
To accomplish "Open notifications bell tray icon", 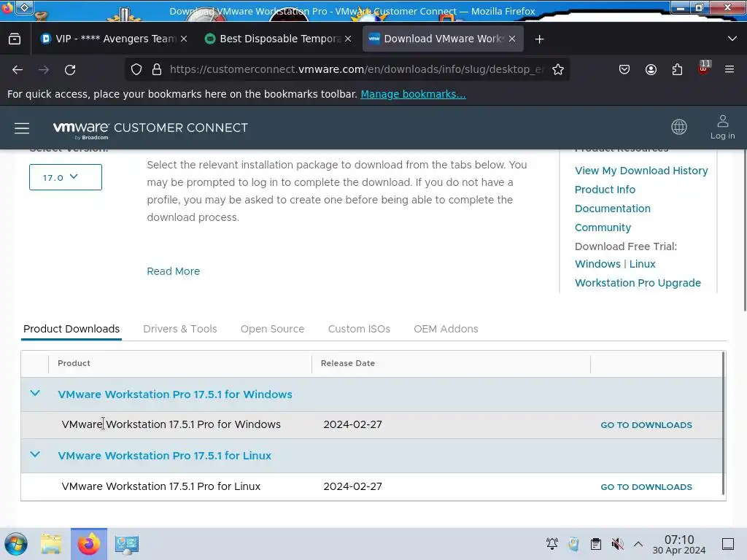I will pos(552,544).
